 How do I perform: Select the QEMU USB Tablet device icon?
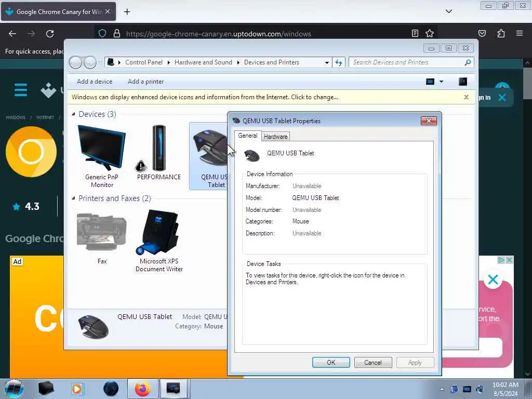coord(210,156)
